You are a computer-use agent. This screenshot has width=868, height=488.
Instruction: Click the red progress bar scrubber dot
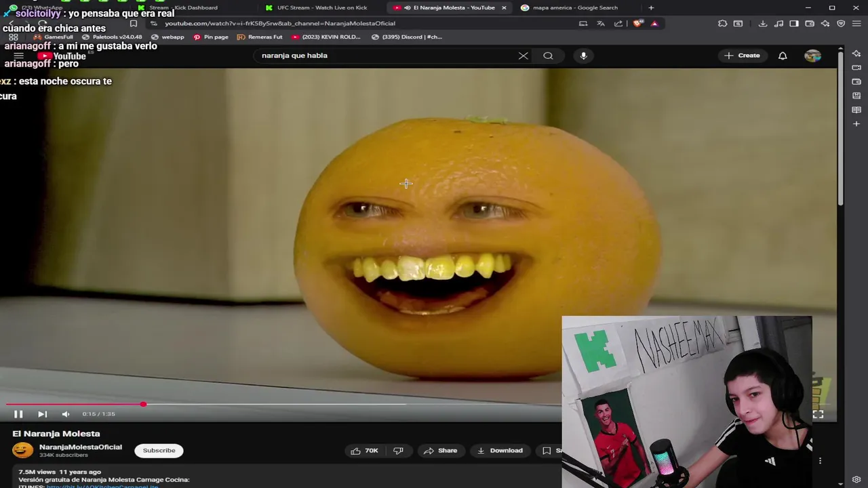[143, 405]
